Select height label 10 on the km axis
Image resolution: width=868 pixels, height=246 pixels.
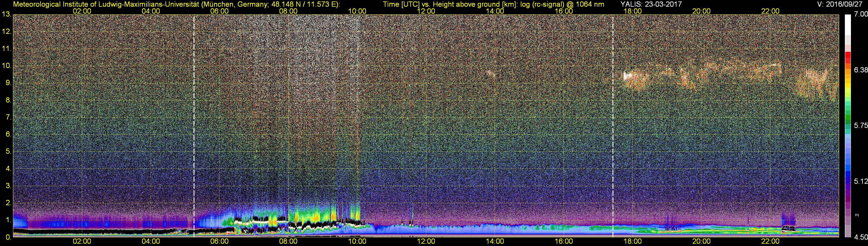(x=6, y=66)
